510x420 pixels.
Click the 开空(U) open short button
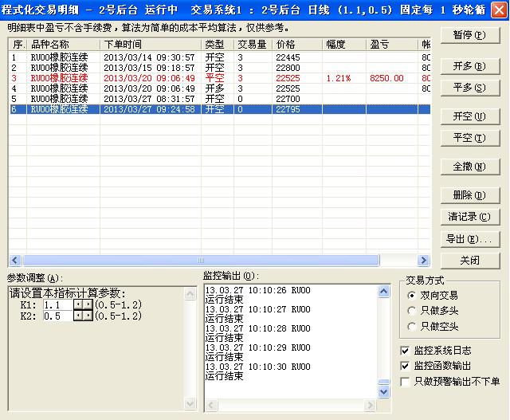tap(469, 117)
